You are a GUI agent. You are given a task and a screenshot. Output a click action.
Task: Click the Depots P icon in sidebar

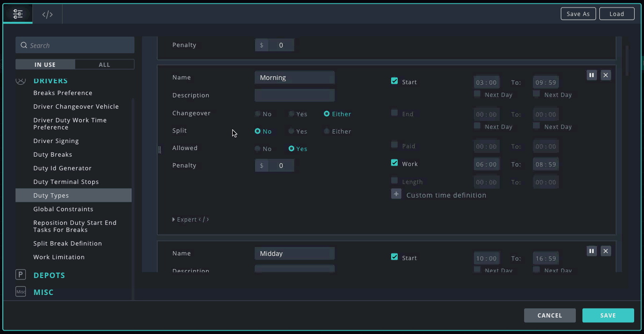tap(21, 275)
